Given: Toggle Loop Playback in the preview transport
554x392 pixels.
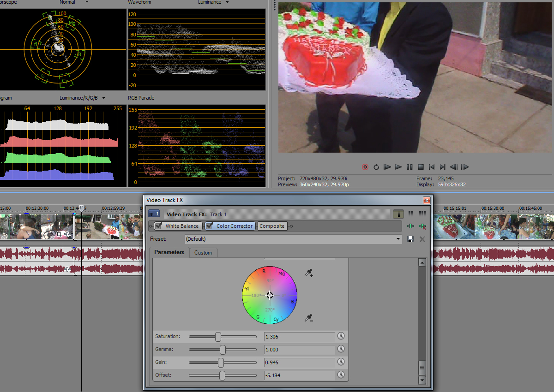Looking at the screenshot, I should coord(376,167).
